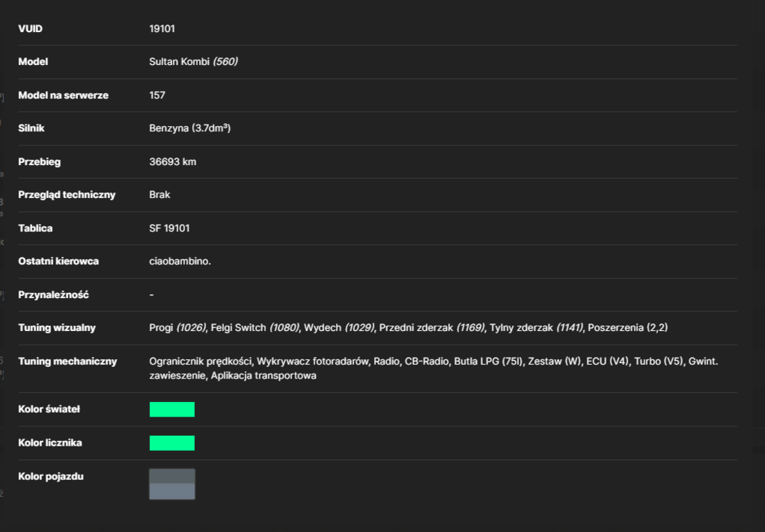Click the green Kolor świateł swatch
Image resolution: width=765 pixels, height=532 pixels.
[171, 410]
